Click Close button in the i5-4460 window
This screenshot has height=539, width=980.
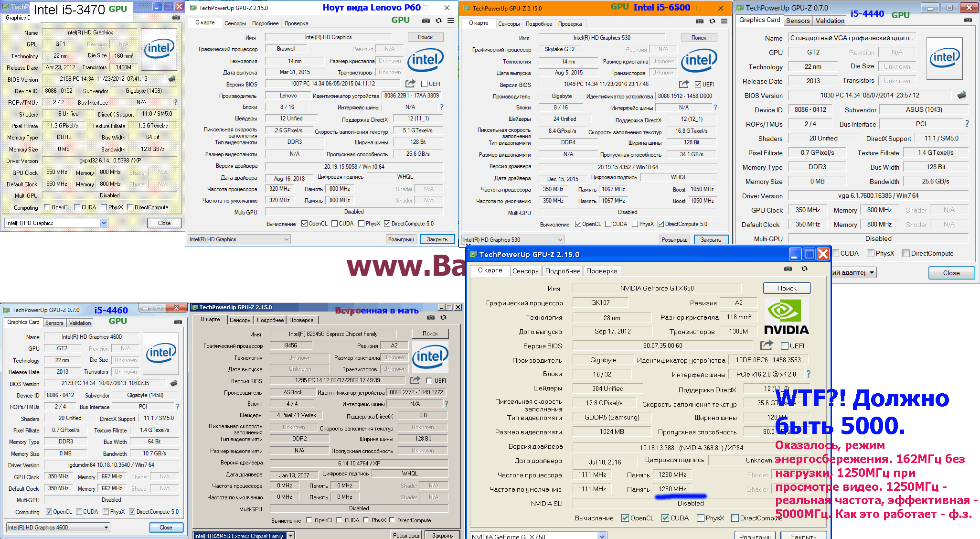[x=166, y=528]
